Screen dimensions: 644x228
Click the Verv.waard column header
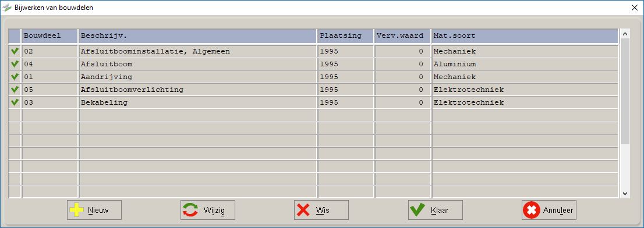(x=402, y=36)
